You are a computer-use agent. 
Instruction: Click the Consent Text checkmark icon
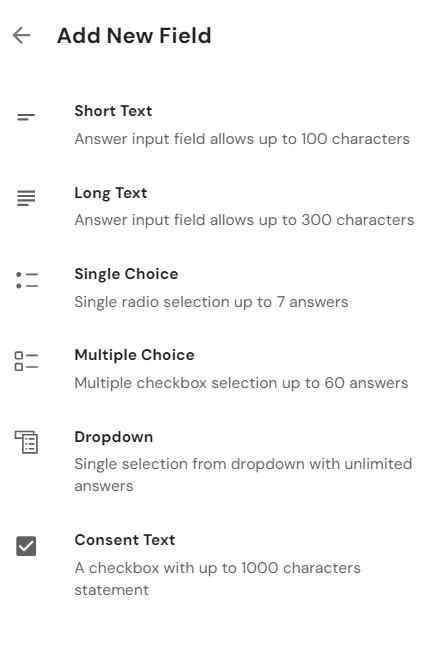[x=26, y=546]
